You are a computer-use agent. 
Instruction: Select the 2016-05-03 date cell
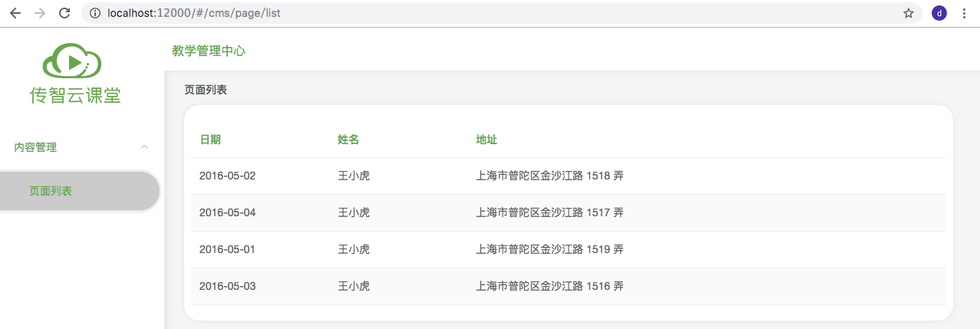coord(227,286)
